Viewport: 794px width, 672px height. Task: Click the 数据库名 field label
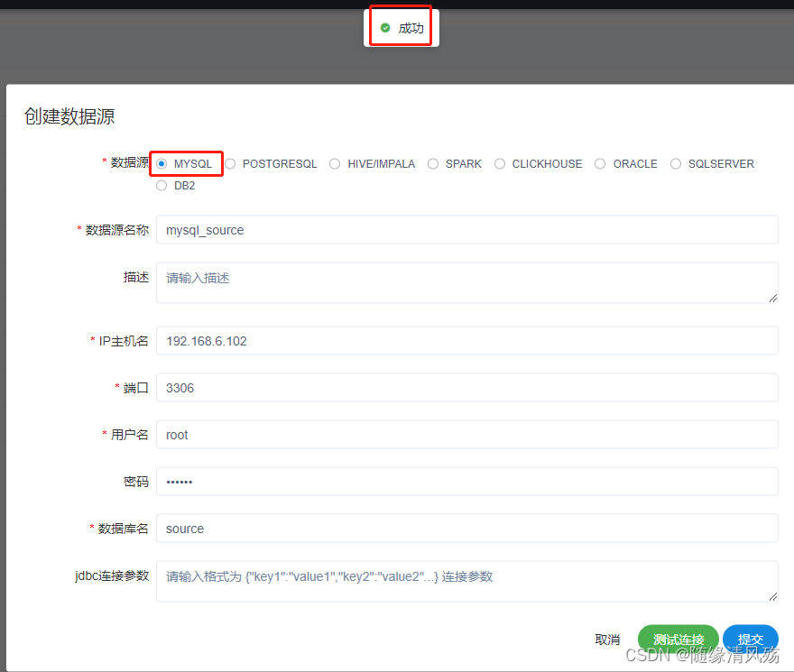tap(123, 529)
